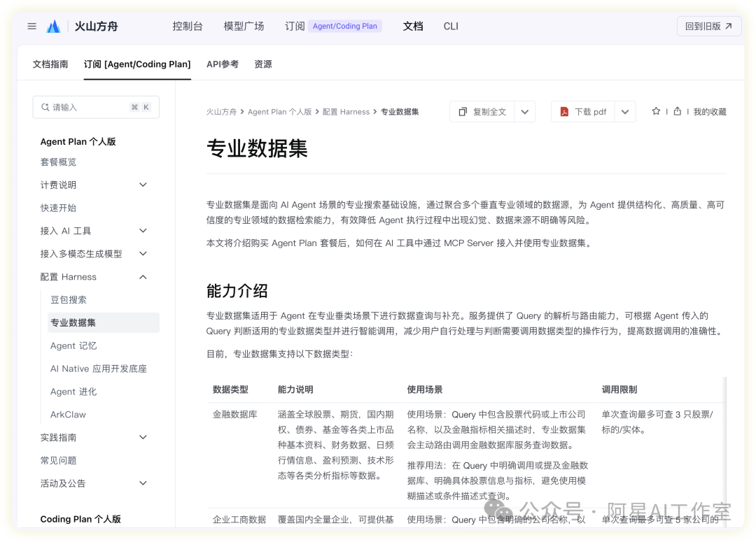The height and width of the screenshot is (542, 756).
Task: Focus the 请输入 search field
Action: pyautogui.click(x=96, y=107)
